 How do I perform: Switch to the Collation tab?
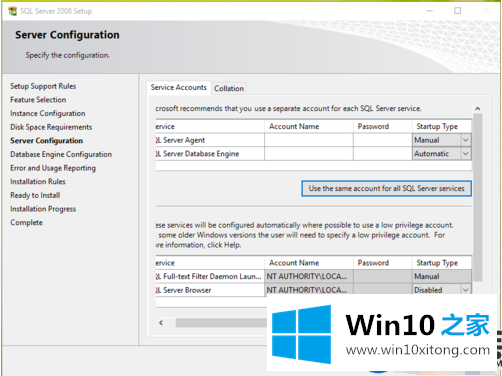click(229, 88)
